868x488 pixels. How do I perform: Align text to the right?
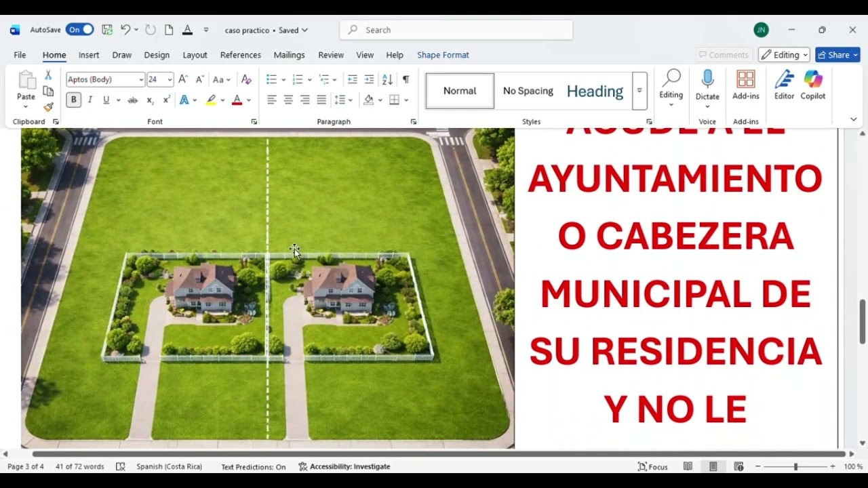tap(304, 100)
